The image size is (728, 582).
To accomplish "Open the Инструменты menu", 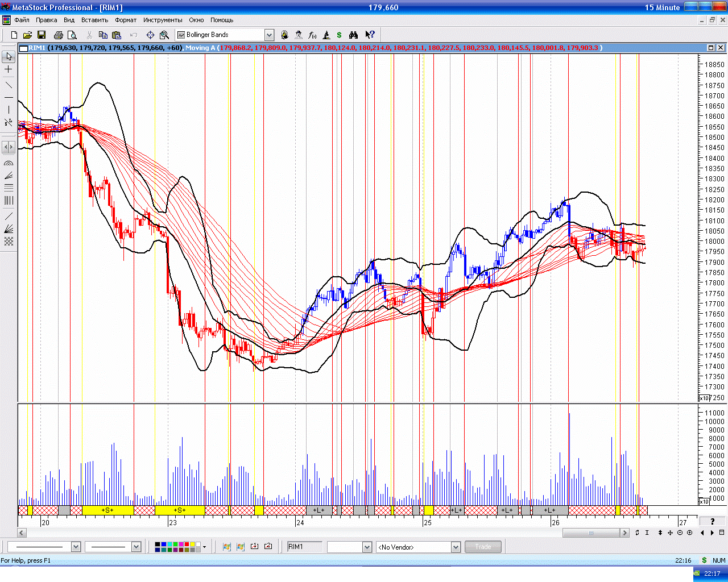I will click(x=163, y=20).
